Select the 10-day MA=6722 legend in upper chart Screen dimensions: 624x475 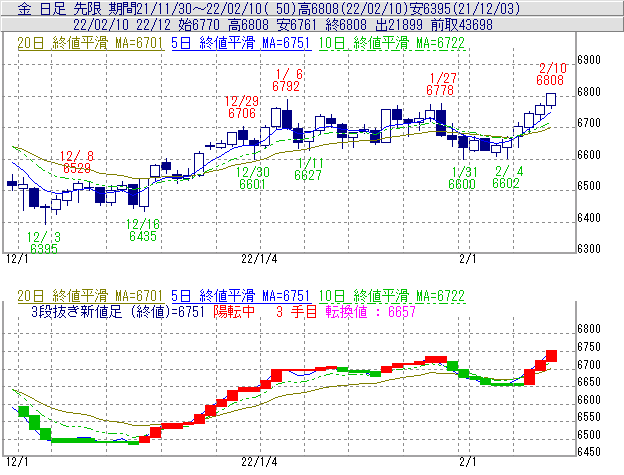point(392,43)
